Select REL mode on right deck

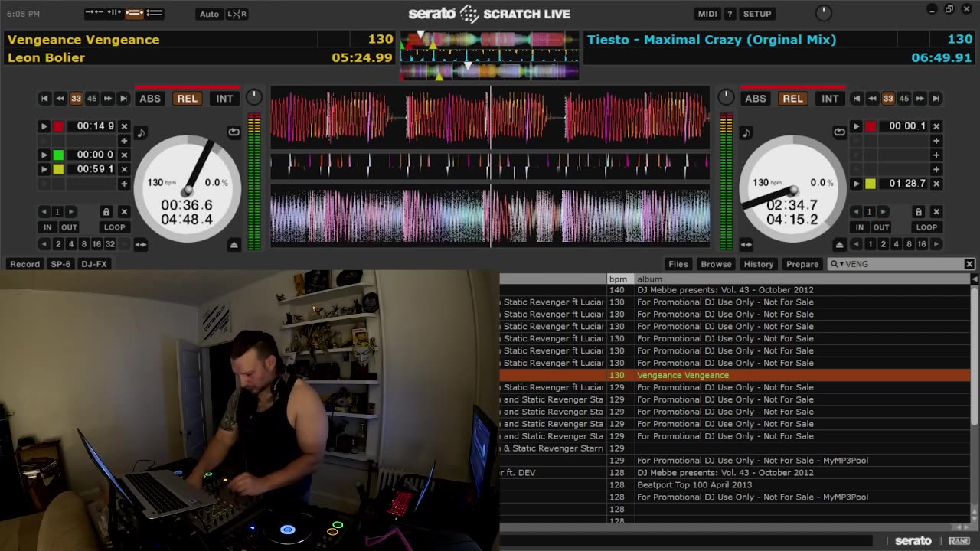tap(792, 98)
